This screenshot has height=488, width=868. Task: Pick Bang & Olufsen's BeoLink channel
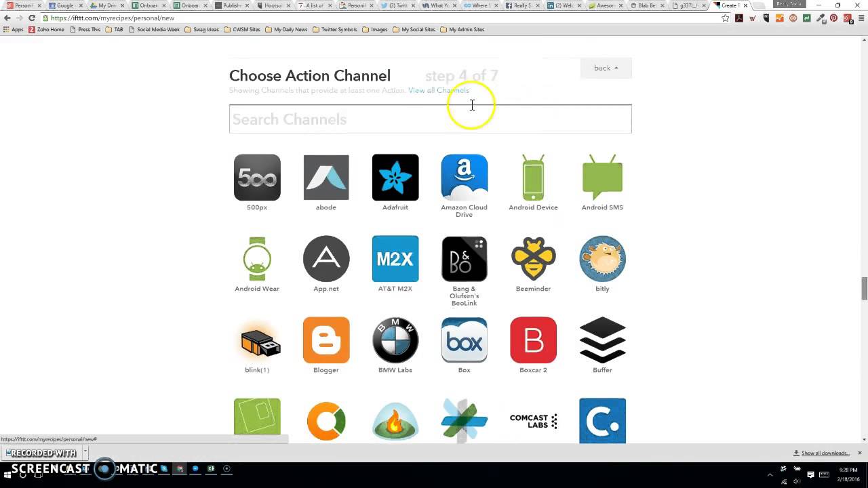click(465, 259)
